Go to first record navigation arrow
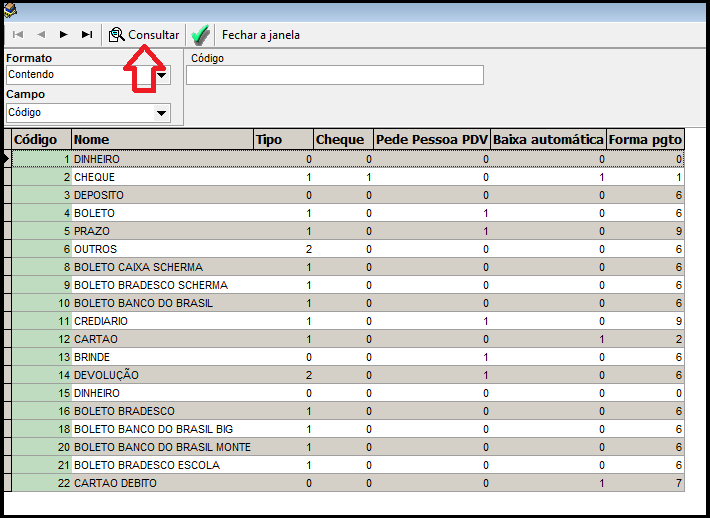The height and width of the screenshot is (518, 710). [18, 34]
